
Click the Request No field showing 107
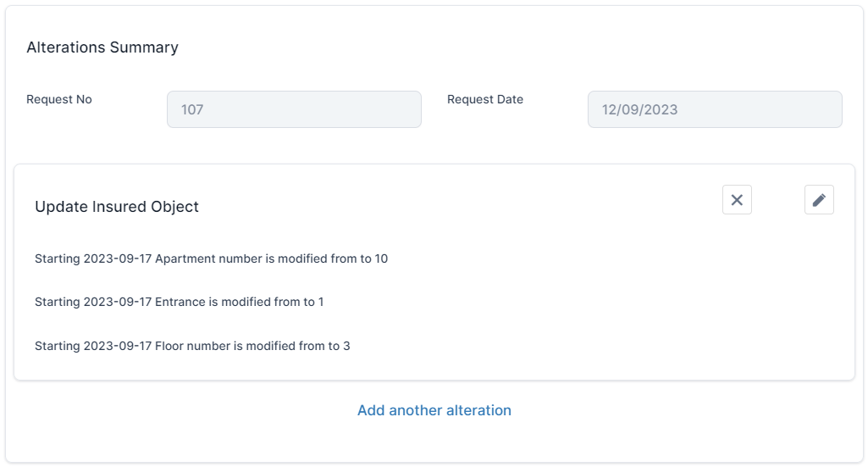[294, 109]
